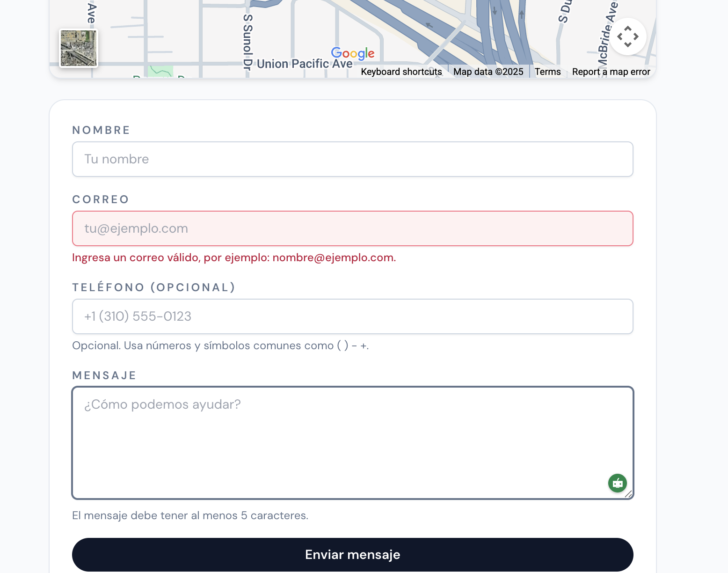Click the Google logo on the map
728x573 pixels.
[352, 53]
